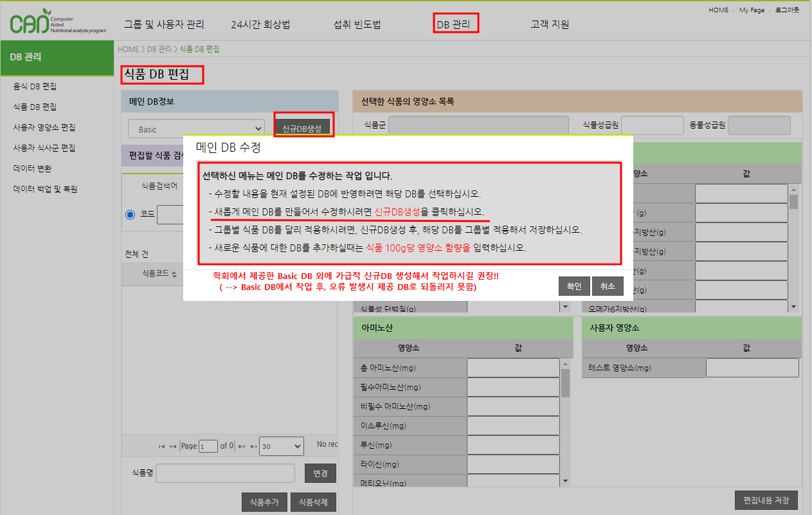Go to previous page in pager
Viewport: 812px width, 515px height.
coord(172,446)
